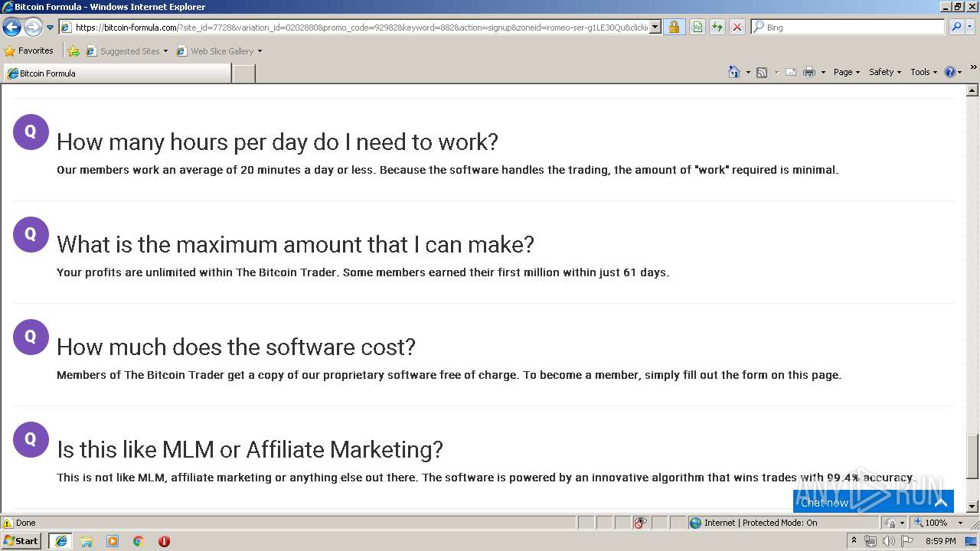Click the page scrollbar up arrow

click(972, 91)
